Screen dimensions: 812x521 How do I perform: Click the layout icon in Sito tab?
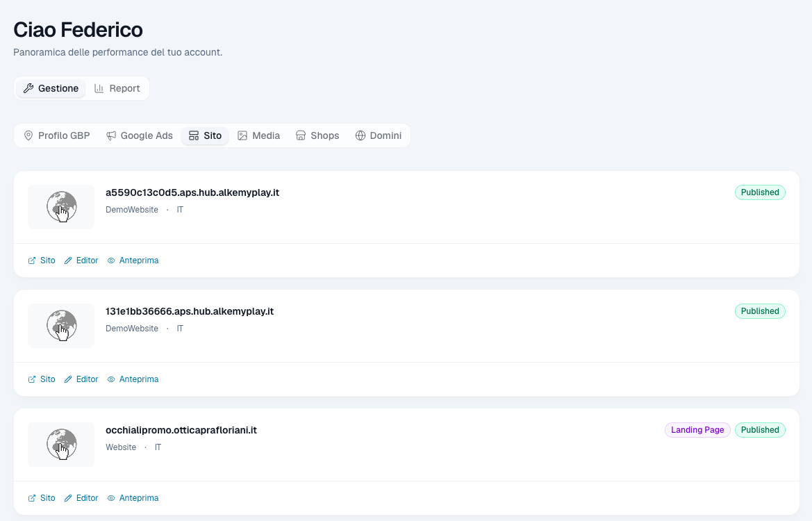click(194, 135)
